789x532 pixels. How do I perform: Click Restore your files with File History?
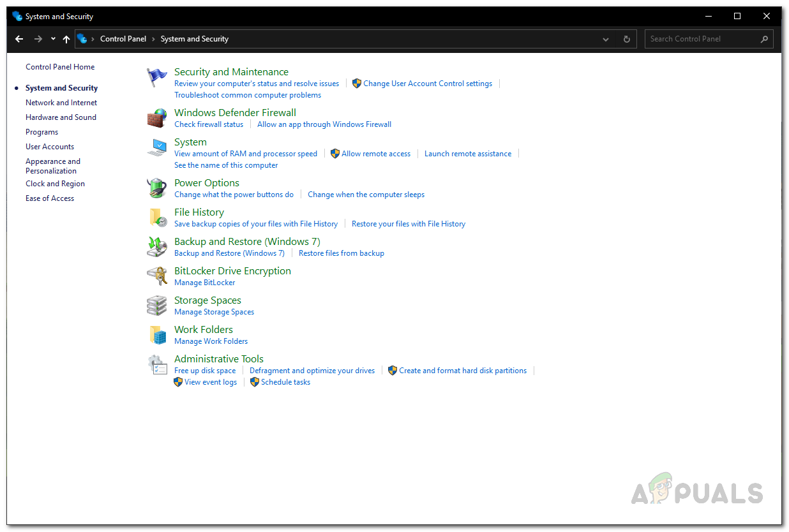click(x=409, y=224)
